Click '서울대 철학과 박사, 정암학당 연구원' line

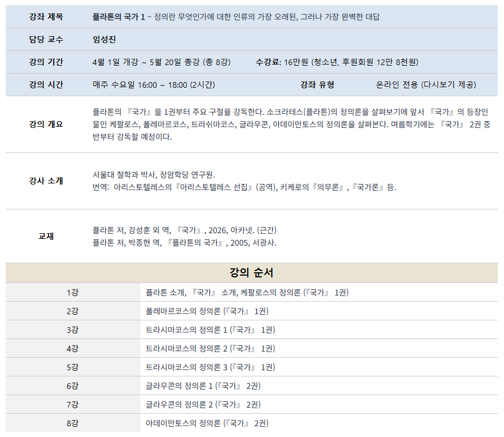[154, 174]
